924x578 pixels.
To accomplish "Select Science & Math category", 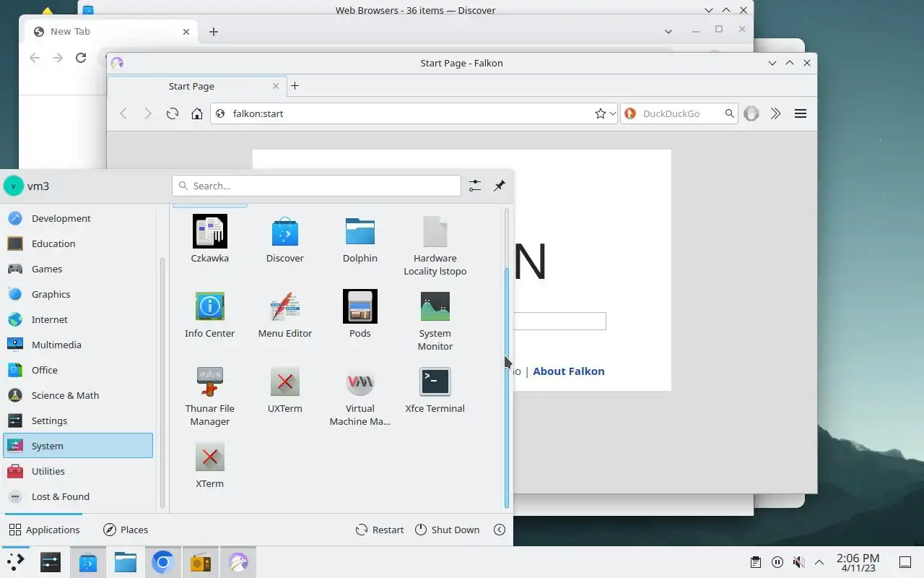I will (x=78, y=395).
